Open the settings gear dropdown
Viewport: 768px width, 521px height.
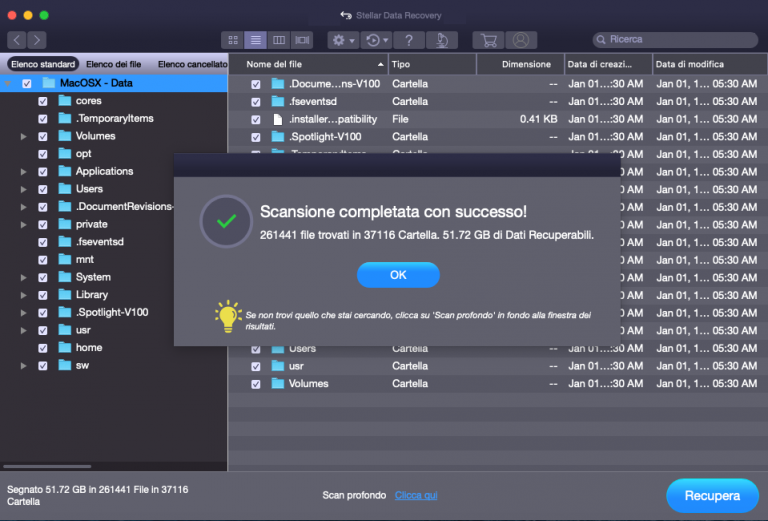click(x=342, y=40)
